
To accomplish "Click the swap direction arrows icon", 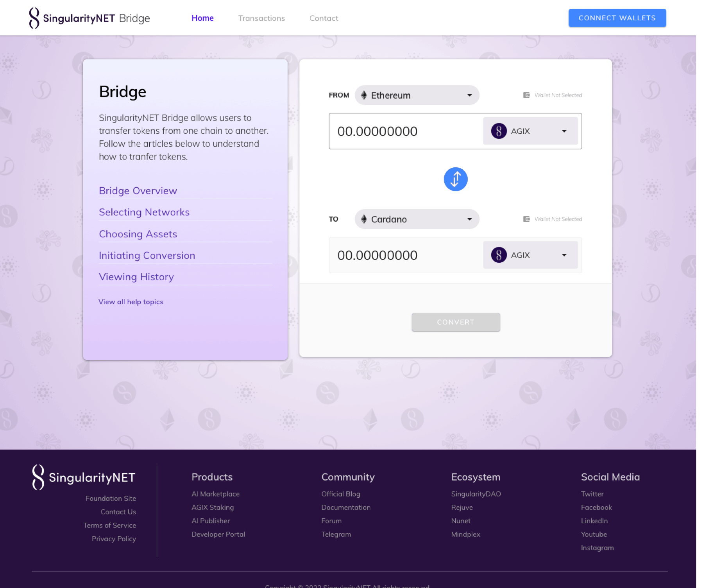I will click(x=455, y=179).
